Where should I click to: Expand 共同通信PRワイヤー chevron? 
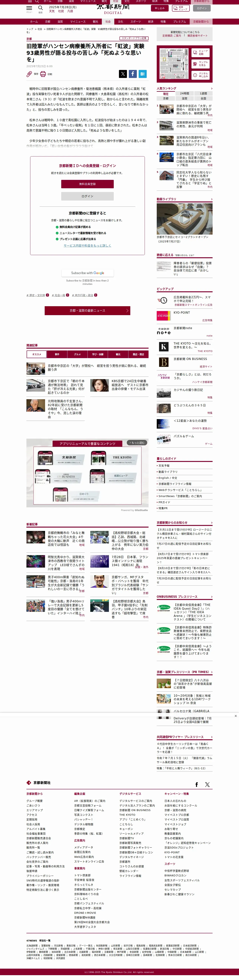pyautogui.click(x=212, y=737)
